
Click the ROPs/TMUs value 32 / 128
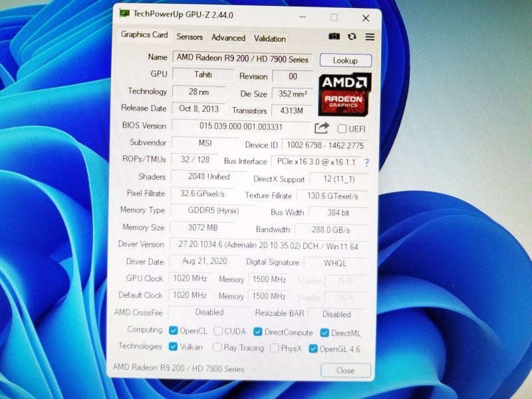click(195, 160)
